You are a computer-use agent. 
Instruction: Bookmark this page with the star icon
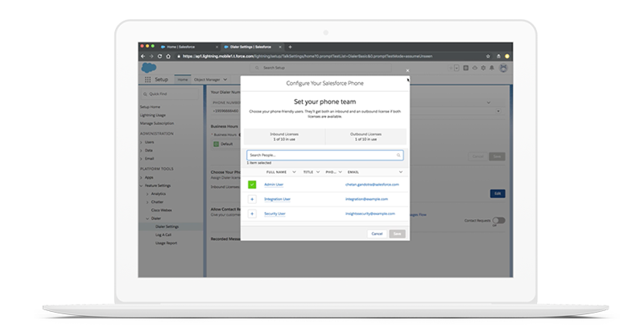pyautogui.click(x=488, y=56)
